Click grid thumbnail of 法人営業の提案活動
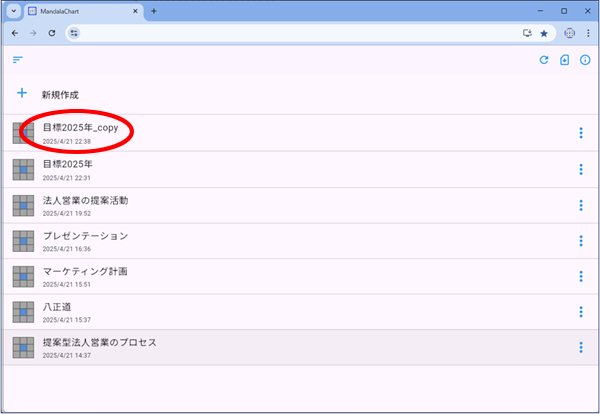Screen dimensions: 600x414 tap(23, 205)
